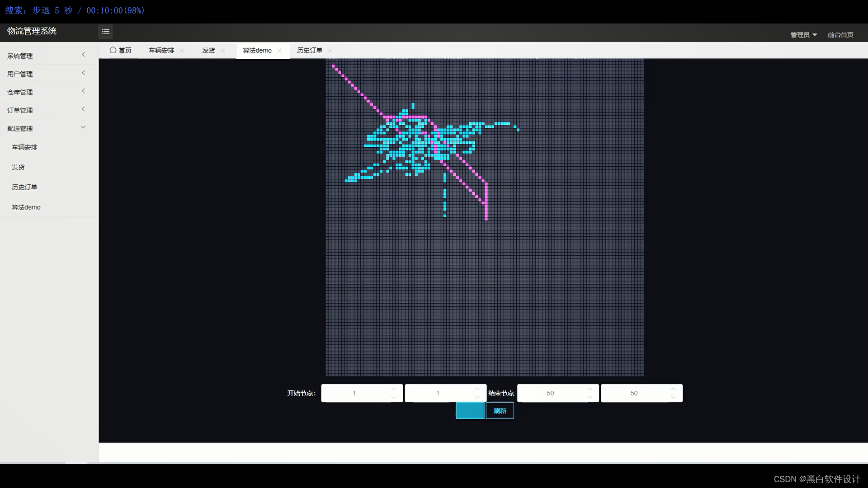The height and width of the screenshot is (488, 868).
Task: Click the 刷新 button
Action: click(500, 411)
